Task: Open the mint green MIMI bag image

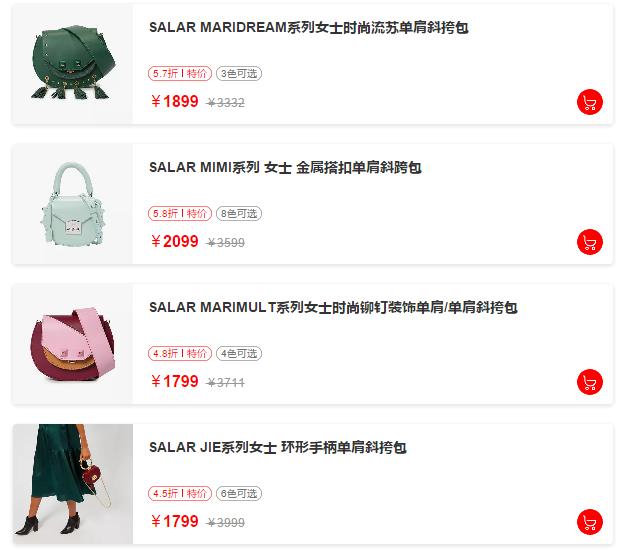Action: pyautogui.click(x=73, y=204)
